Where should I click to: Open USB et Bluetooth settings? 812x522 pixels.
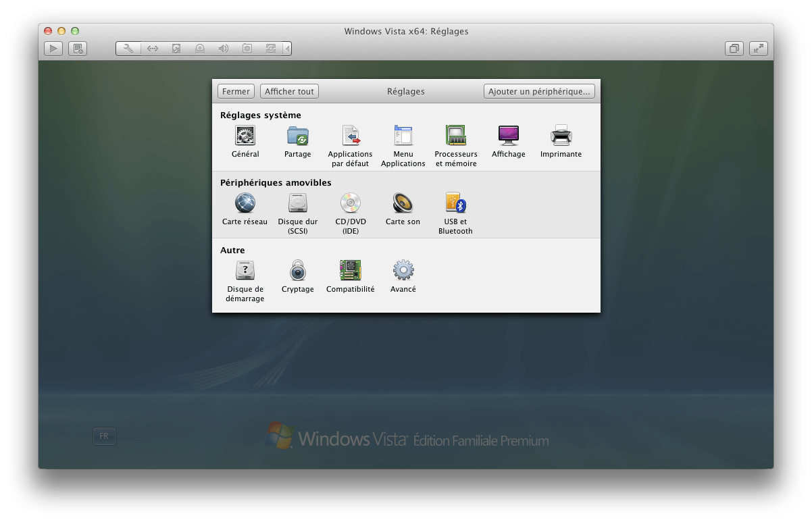coord(456,213)
